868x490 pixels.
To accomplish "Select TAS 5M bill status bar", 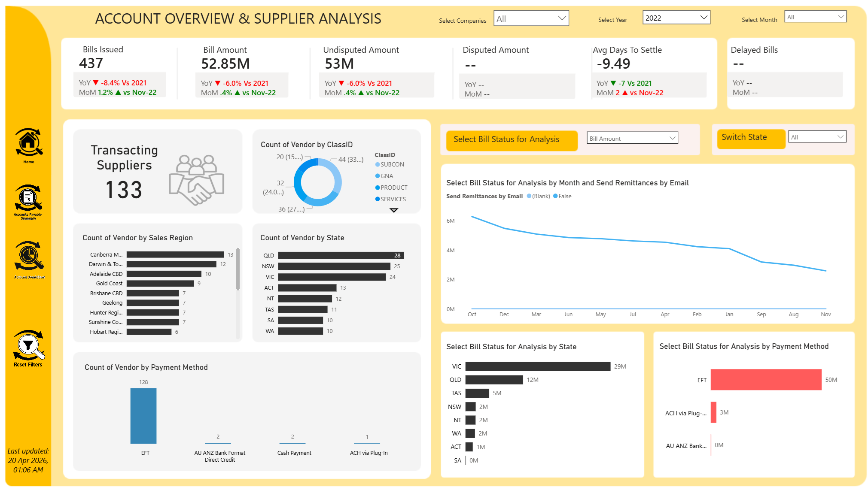I will point(477,393).
